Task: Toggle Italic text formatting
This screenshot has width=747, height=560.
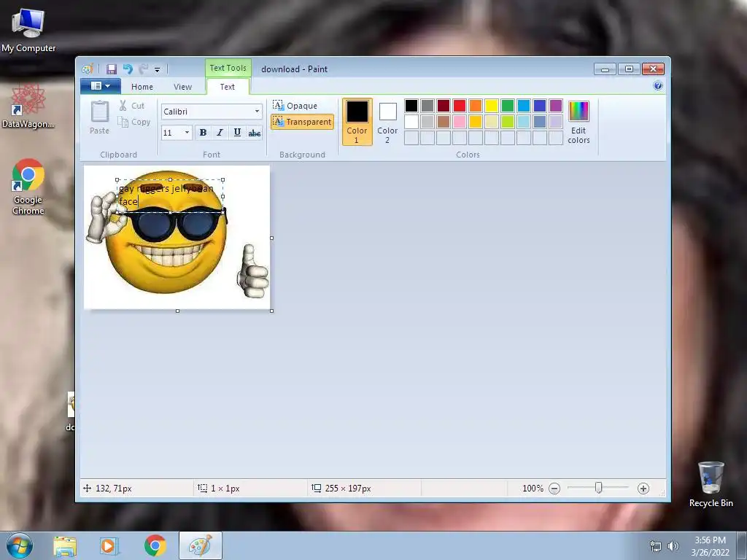Action: coord(220,133)
